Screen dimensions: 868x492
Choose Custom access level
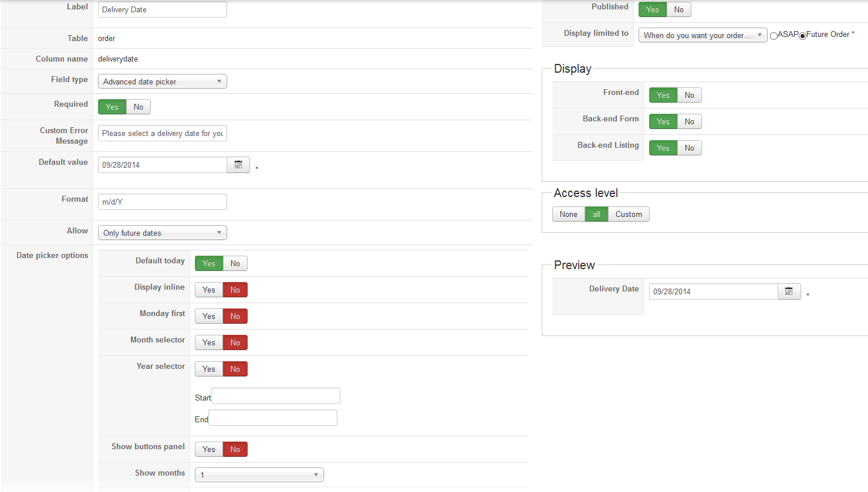[629, 214]
